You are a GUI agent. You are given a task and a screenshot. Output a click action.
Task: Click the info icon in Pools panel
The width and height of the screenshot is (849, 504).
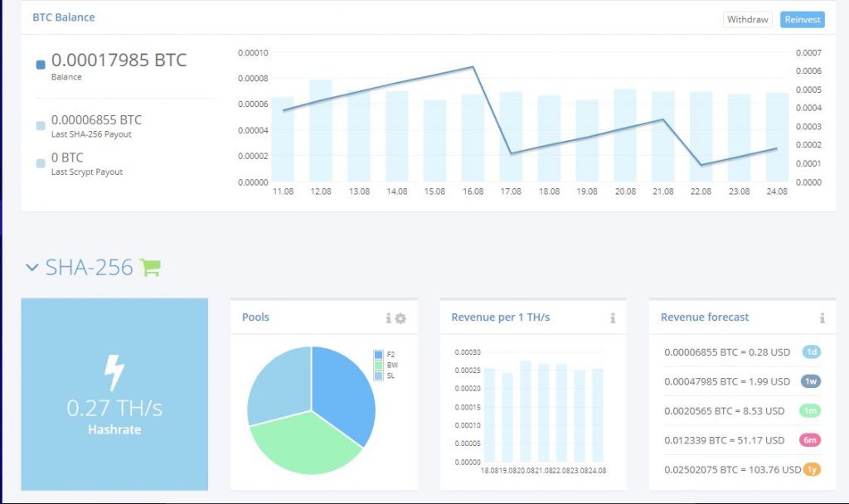click(387, 318)
